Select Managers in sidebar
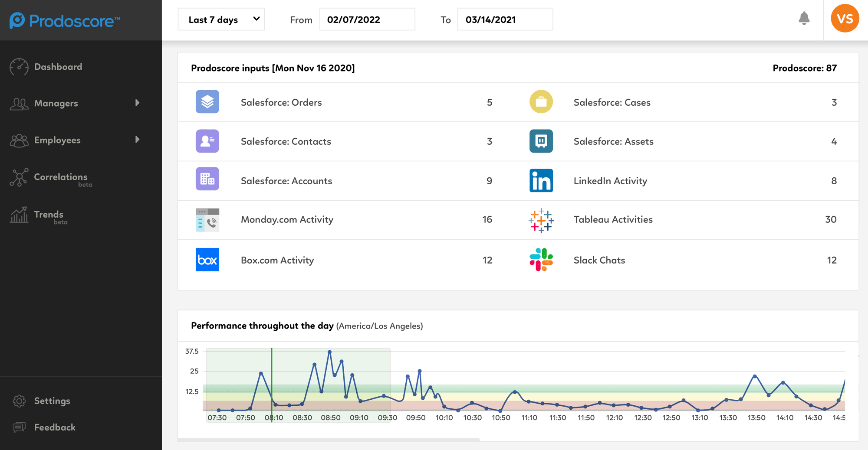The width and height of the screenshot is (868, 450). (x=56, y=103)
